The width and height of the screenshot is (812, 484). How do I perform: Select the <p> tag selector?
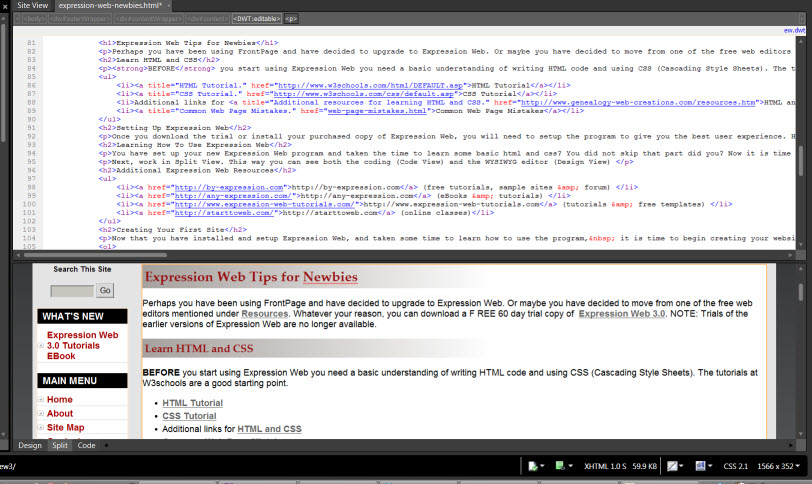(291, 19)
